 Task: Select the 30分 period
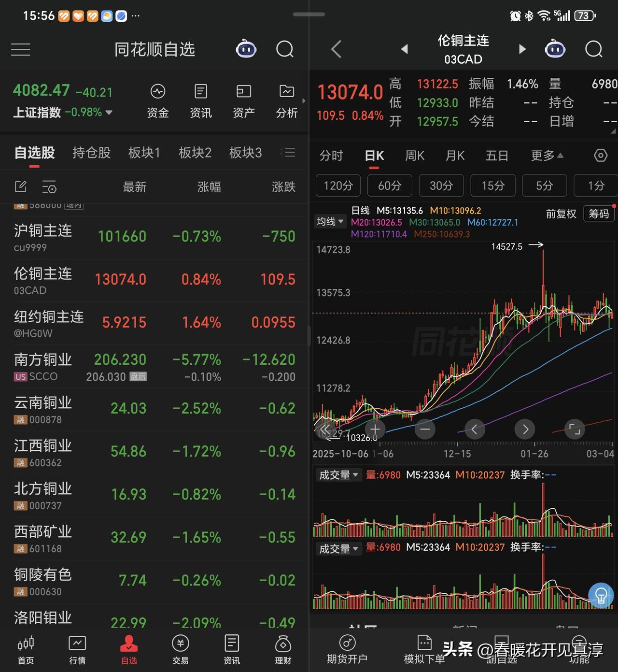point(441,186)
